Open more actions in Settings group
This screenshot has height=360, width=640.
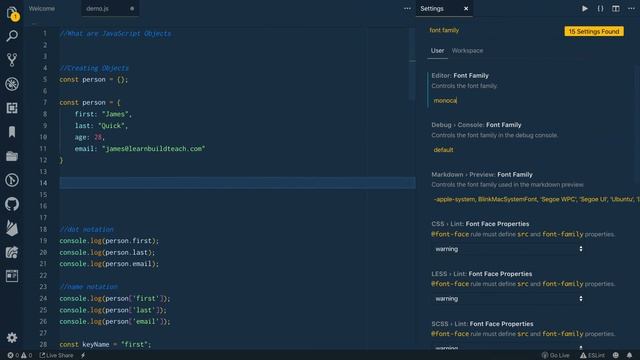pos(631,9)
